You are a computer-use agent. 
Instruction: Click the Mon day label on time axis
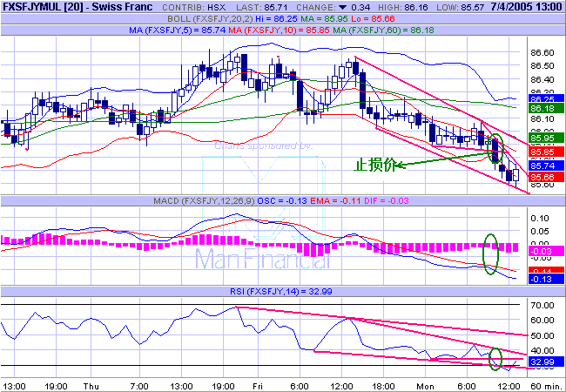(425, 386)
